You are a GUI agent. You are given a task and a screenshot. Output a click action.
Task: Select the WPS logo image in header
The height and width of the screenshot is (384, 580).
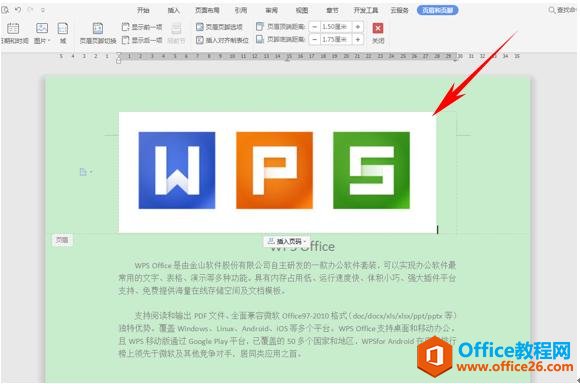pyautogui.click(x=277, y=172)
